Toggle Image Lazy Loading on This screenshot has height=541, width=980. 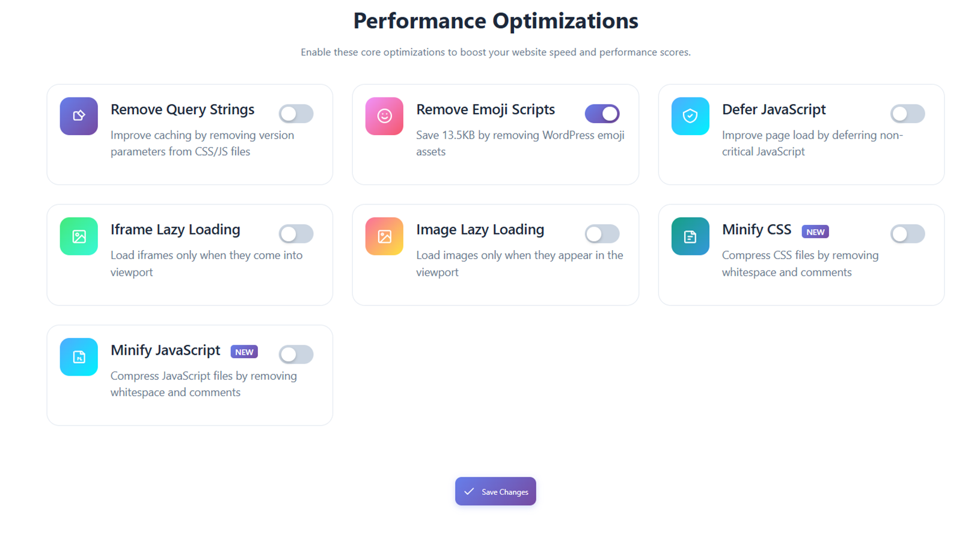(602, 234)
